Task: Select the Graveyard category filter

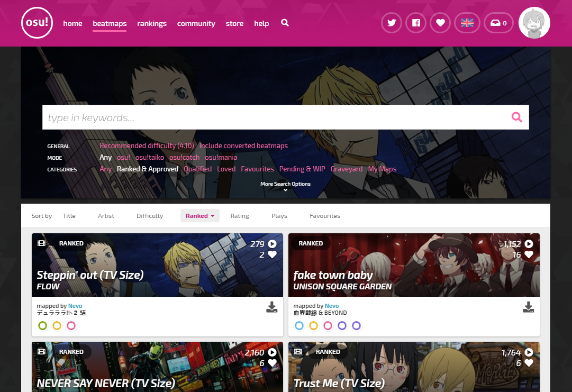Action: (x=347, y=169)
